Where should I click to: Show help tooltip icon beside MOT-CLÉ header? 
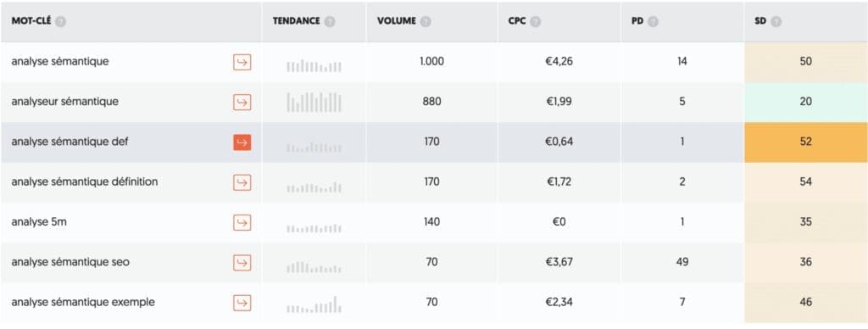(x=61, y=22)
